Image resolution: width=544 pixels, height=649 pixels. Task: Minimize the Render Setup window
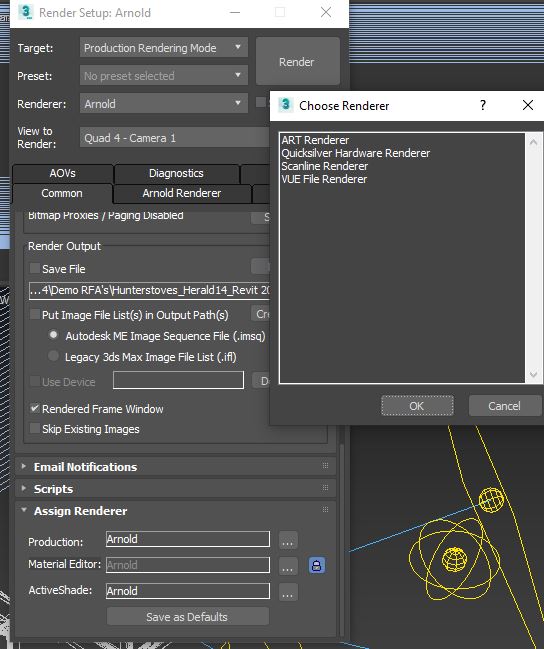[235, 12]
